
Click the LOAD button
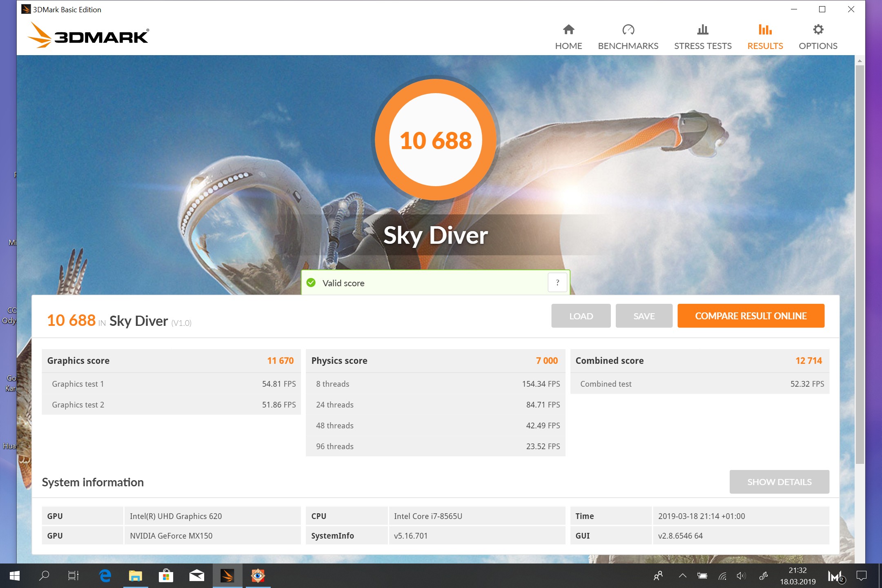click(x=581, y=316)
